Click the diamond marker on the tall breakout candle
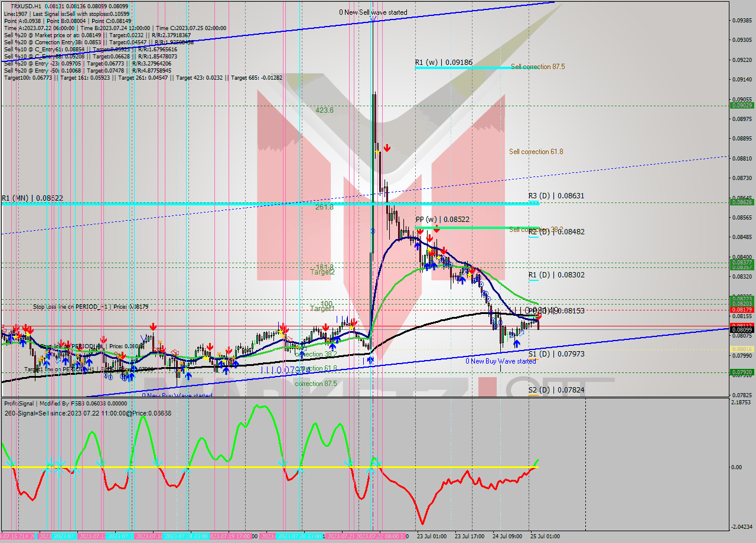The image size is (756, 543). 373,231
